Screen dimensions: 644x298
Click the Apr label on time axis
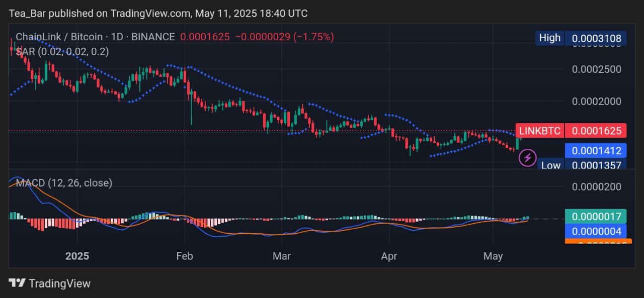(x=389, y=256)
